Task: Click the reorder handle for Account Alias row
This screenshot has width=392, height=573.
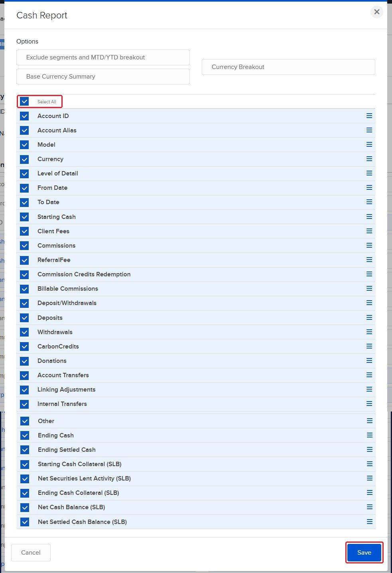Action: tap(369, 130)
